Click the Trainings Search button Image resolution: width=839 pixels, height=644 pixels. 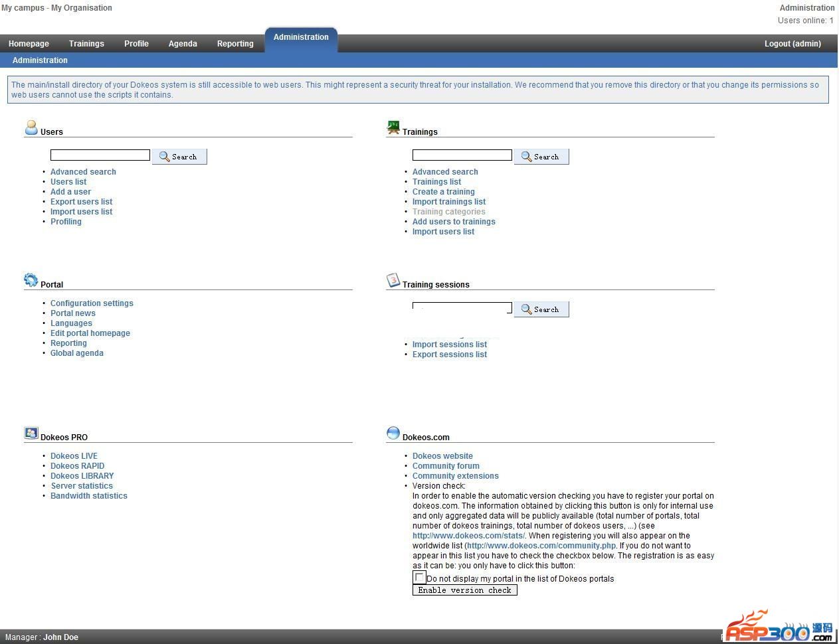tap(541, 157)
